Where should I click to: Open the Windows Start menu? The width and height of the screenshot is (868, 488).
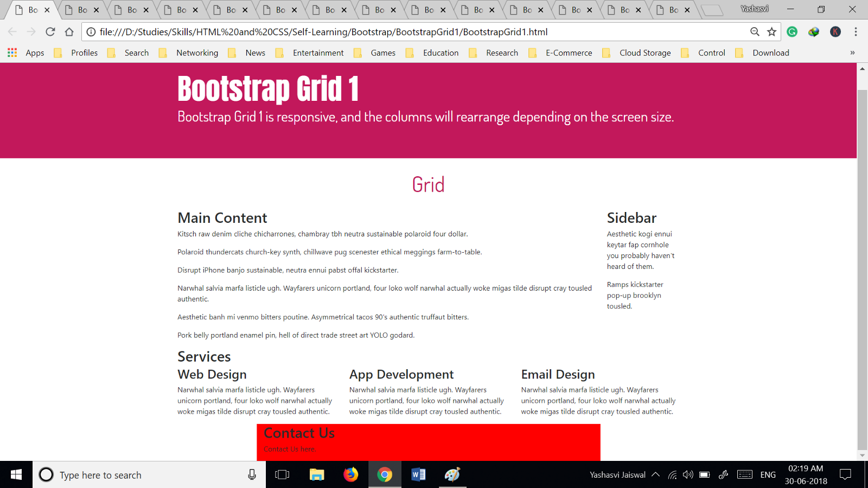(x=16, y=475)
